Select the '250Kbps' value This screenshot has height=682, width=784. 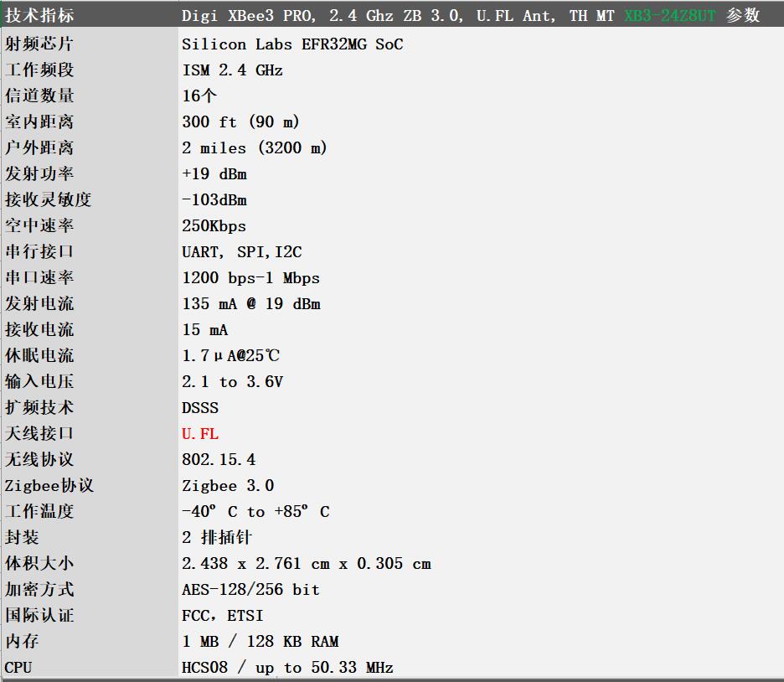point(214,226)
